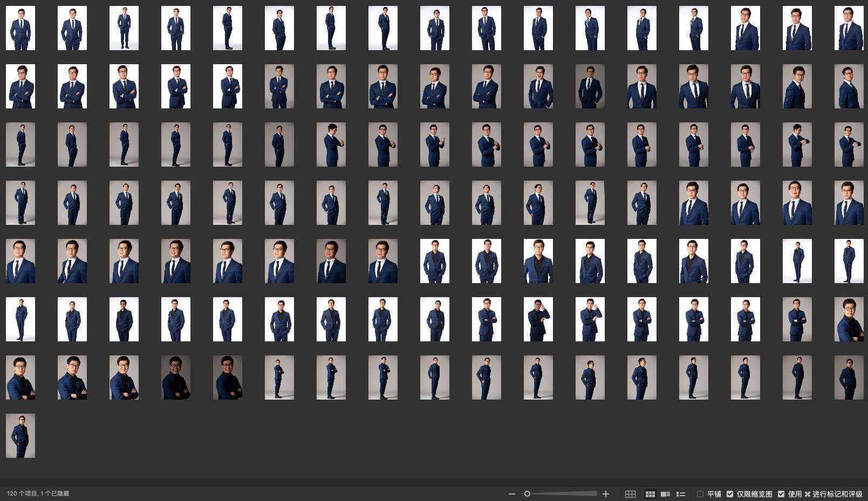Select the first thumbnail in the top row
The image size is (868, 501).
coord(20,28)
